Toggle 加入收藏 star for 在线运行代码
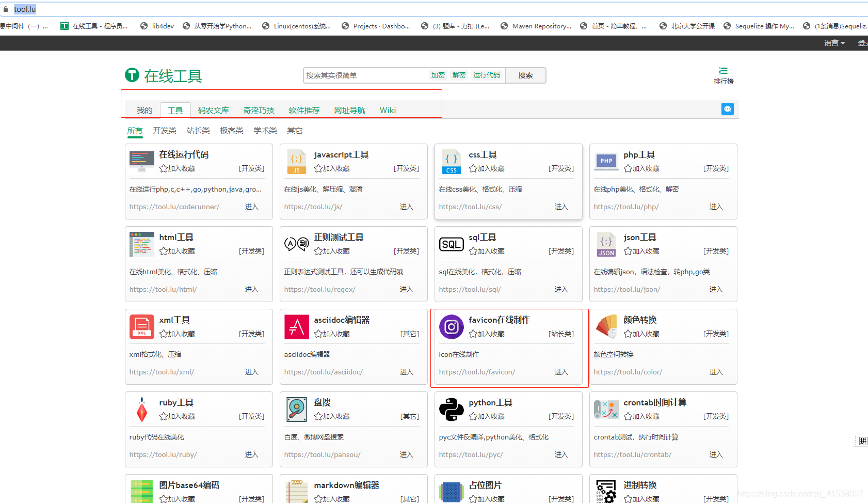868x503 pixels. click(164, 169)
